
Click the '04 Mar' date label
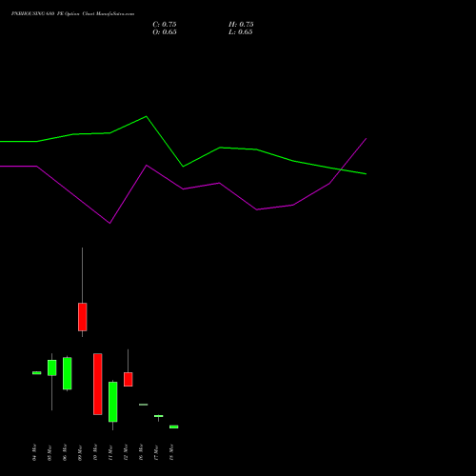(x=34, y=452)
